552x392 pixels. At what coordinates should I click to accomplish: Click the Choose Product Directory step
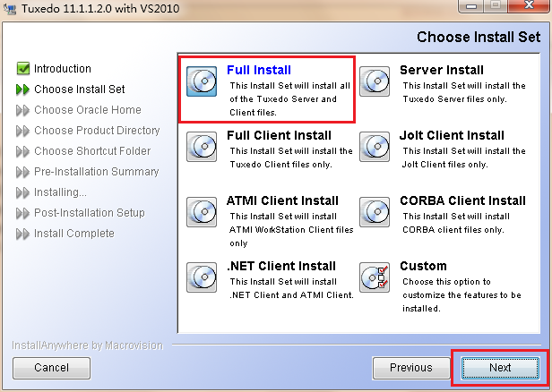click(97, 131)
